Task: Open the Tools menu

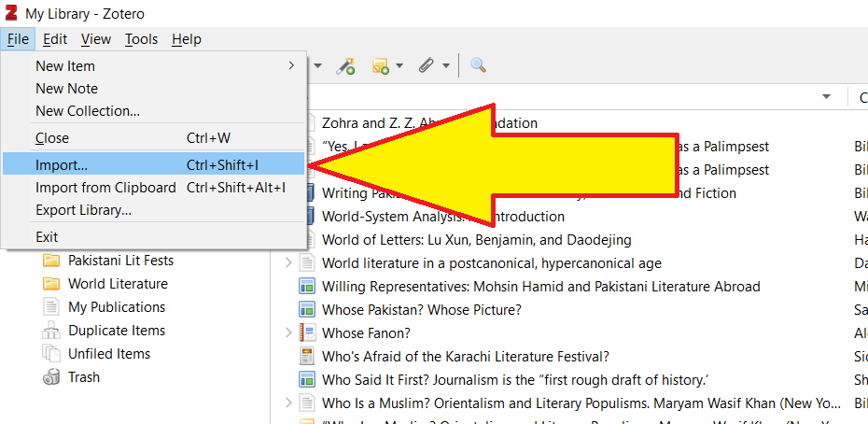Action: [141, 39]
